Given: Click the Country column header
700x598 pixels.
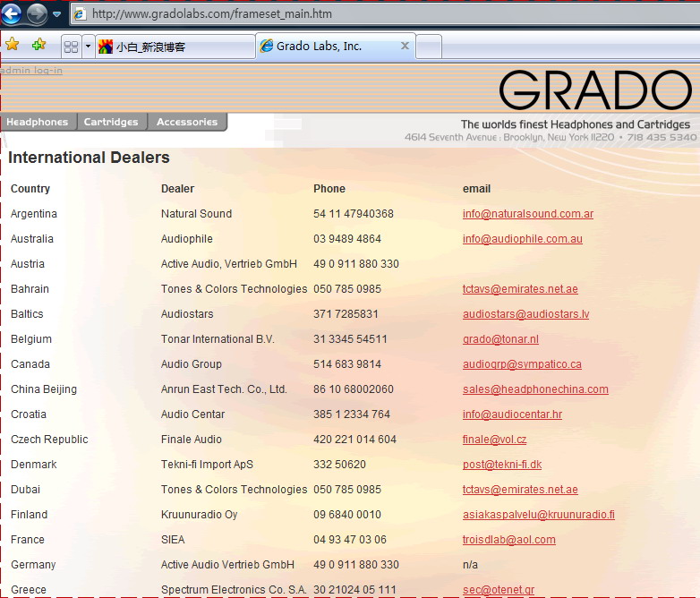Looking at the screenshot, I should [x=30, y=189].
